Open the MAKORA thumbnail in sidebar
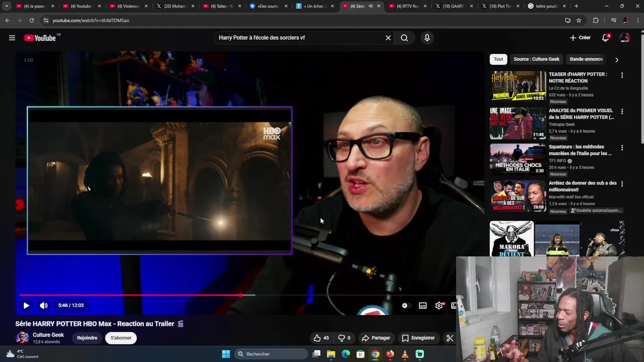The width and height of the screenshot is (644, 362). [512, 238]
